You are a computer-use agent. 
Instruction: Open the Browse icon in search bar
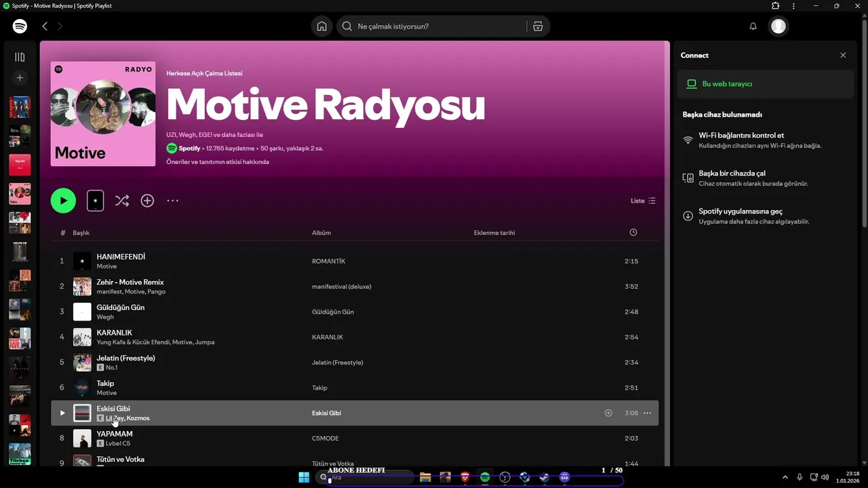coord(538,26)
